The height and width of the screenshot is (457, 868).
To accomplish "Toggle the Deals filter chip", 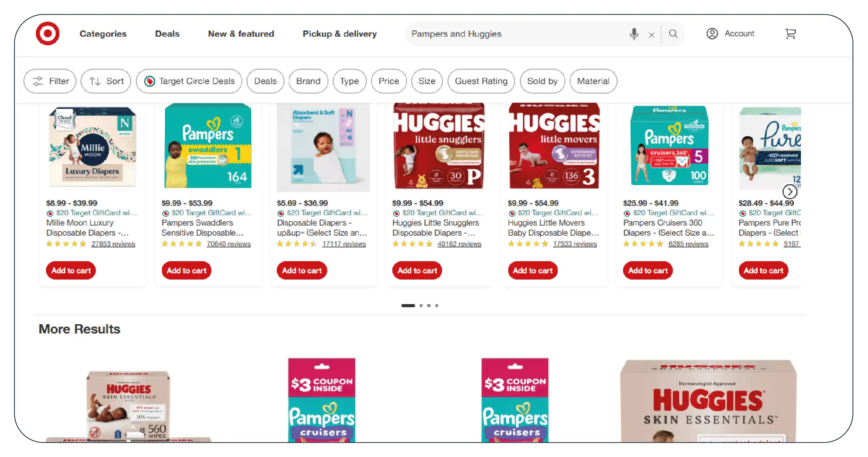I will [x=265, y=81].
